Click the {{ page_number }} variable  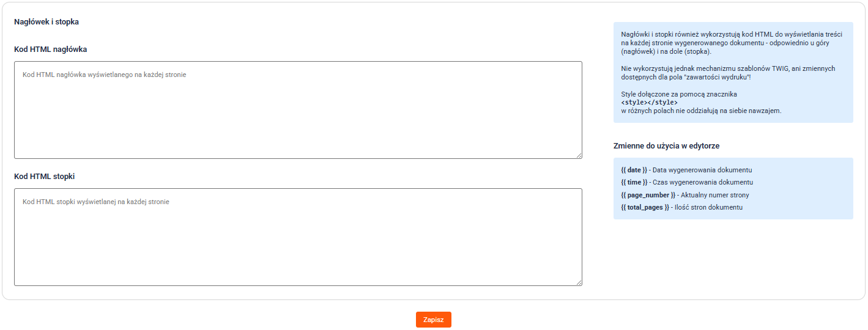(x=648, y=195)
